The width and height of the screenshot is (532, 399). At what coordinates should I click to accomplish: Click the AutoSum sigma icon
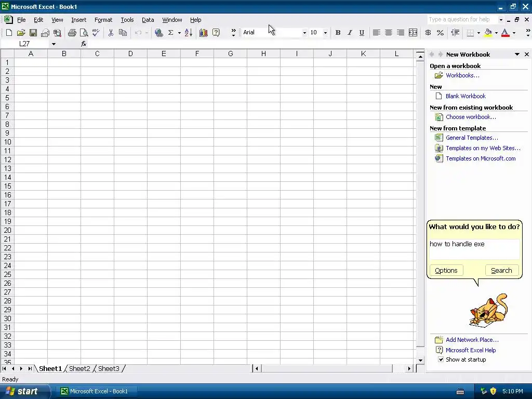(x=170, y=33)
